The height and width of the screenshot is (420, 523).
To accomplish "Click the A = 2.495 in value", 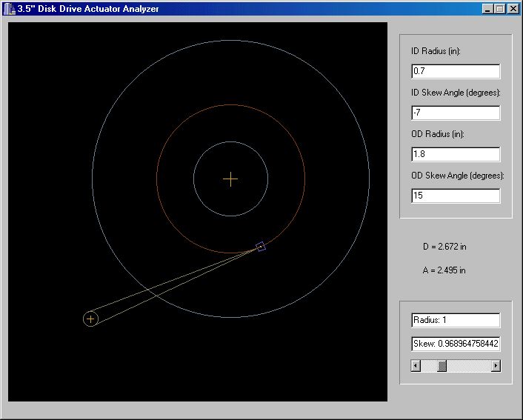I will pos(444,270).
